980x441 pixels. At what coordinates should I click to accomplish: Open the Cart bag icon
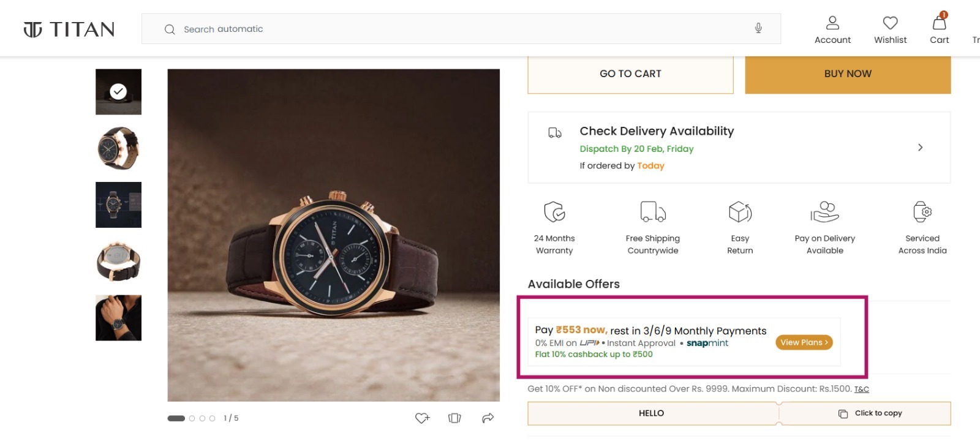939,23
